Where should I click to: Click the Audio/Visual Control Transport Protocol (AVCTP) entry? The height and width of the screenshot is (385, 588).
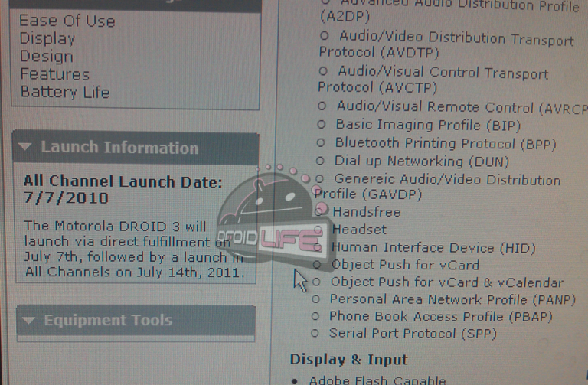click(x=433, y=80)
